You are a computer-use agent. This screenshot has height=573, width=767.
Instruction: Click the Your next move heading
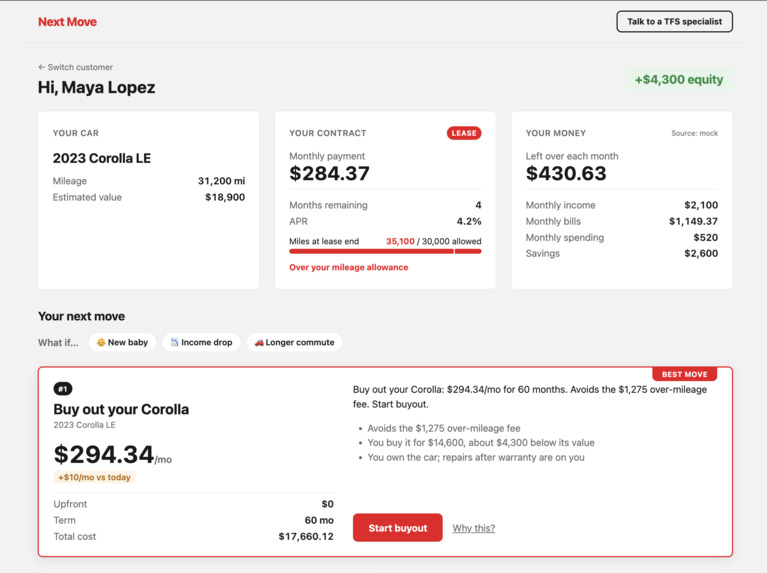(81, 316)
